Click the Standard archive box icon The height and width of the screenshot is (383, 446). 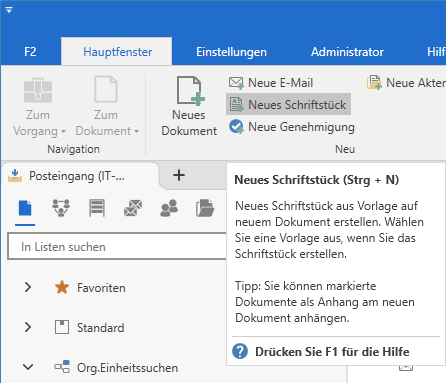pyautogui.click(x=62, y=327)
